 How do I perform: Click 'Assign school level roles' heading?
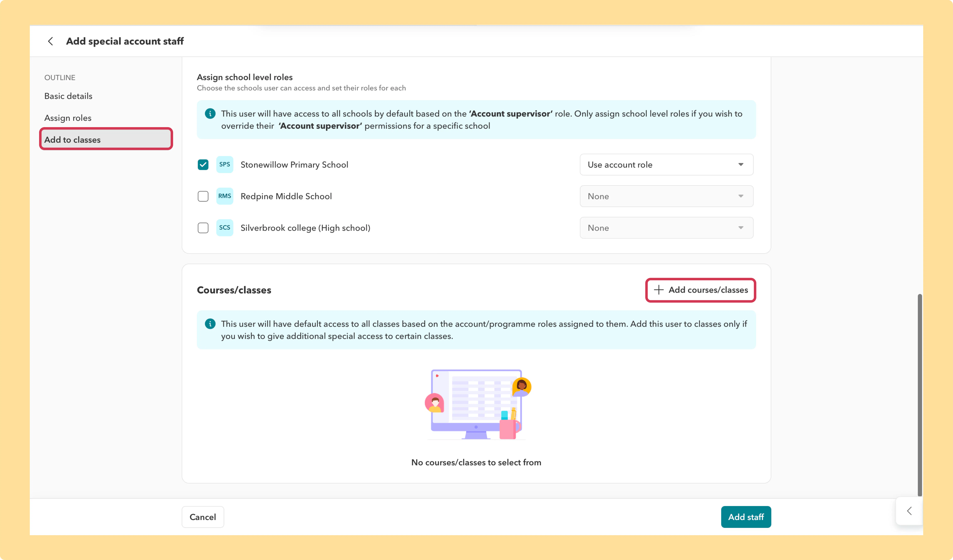coord(245,77)
